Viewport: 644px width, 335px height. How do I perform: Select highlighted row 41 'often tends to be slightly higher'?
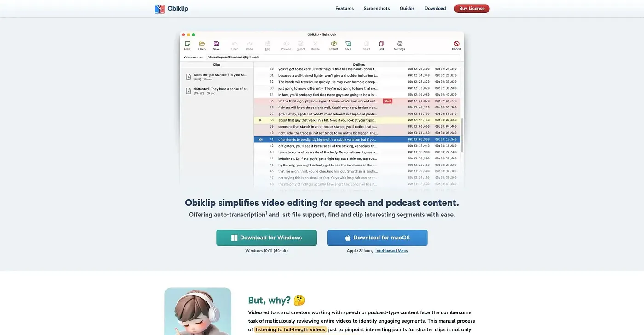point(358,139)
